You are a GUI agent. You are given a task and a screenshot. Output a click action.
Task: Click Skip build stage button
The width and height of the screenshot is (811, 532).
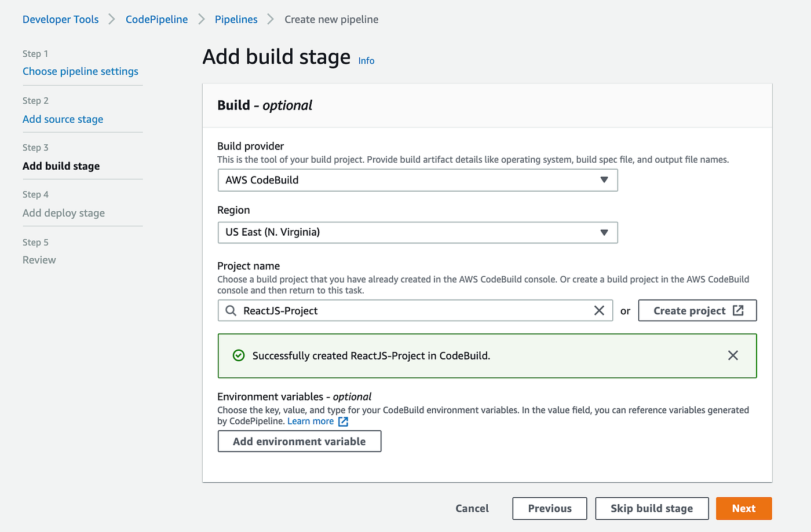[652, 509]
